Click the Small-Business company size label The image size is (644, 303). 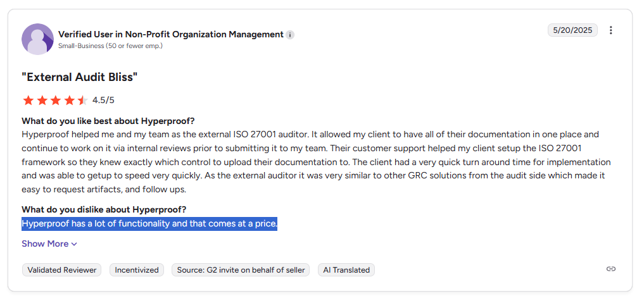click(110, 46)
